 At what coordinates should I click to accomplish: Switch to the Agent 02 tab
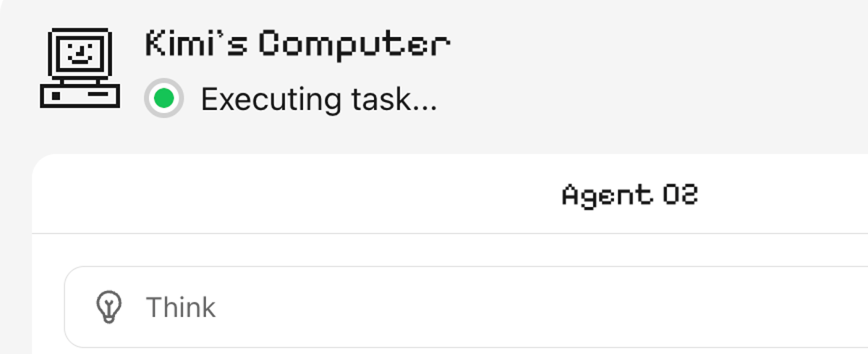point(629,195)
